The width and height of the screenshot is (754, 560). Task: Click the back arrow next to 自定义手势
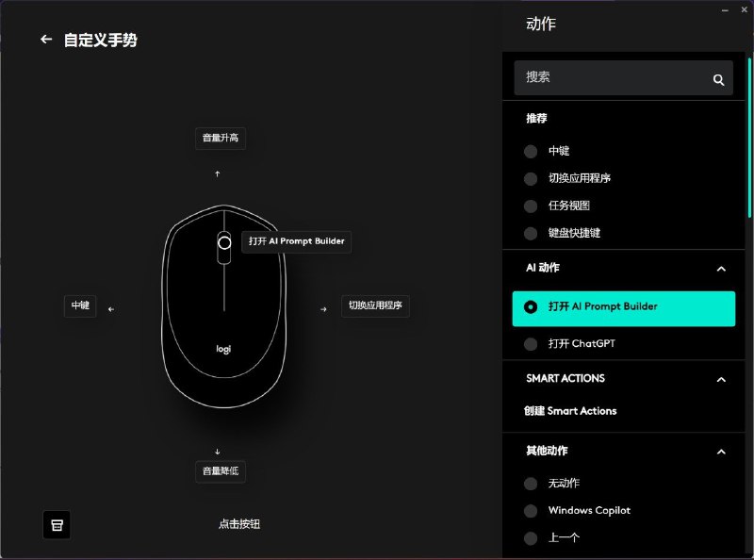coord(44,39)
